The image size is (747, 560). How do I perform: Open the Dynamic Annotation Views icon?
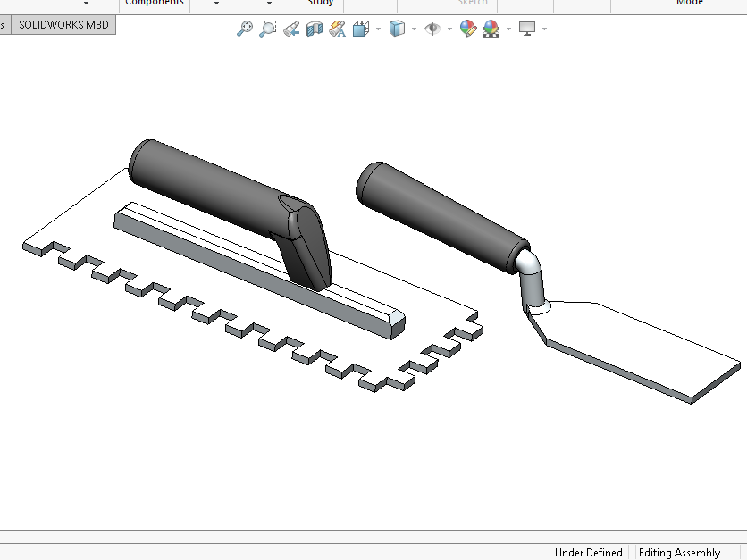[x=337, y=29]
